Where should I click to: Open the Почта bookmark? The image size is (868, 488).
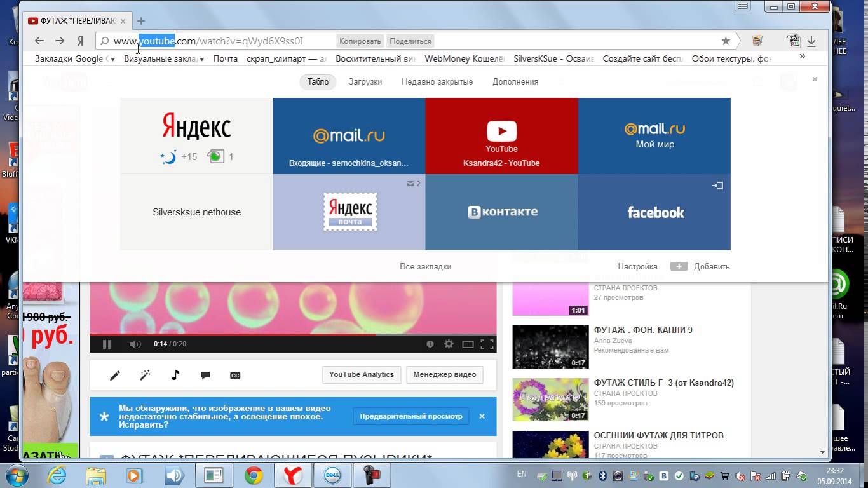pyautogui.click(x=225, y=58)
